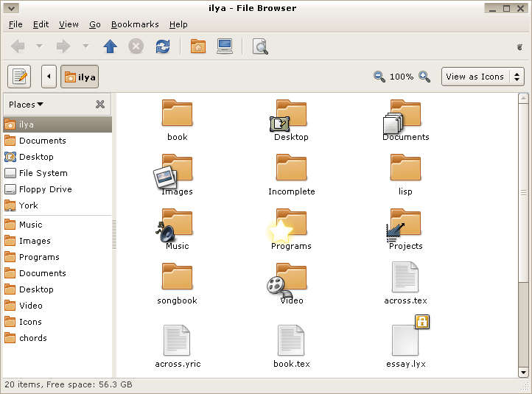The height and width of the screenshot is (394, 532).
Task: Select the songbook folder icon
Action: (177, 278)
